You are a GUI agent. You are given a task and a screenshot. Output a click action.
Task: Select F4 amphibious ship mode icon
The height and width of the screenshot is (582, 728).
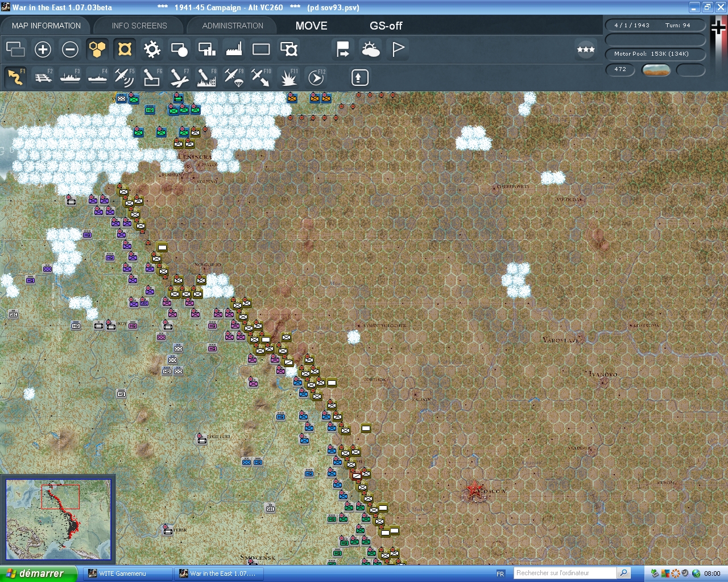[x=97, y=77]
